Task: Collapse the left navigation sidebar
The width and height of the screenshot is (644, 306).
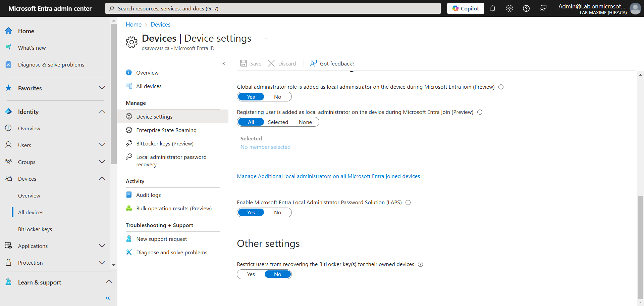Action: [x=108, y=298]
